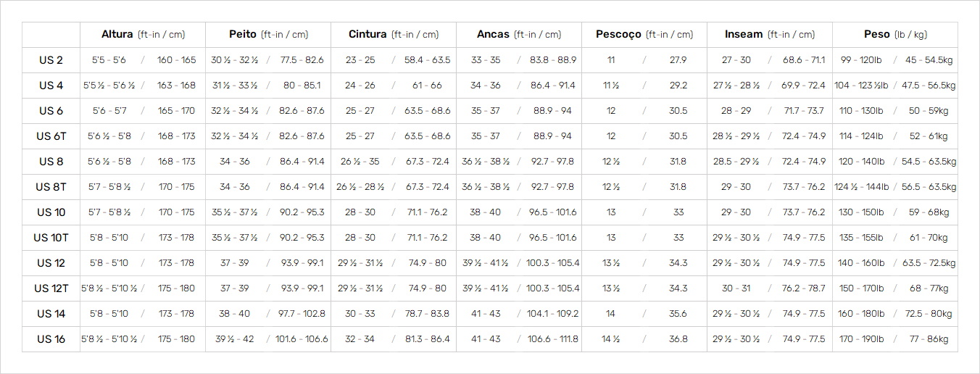Click the US 4 row label
The height and width of the screenshot is (374, 980).
tap(51, 86)
